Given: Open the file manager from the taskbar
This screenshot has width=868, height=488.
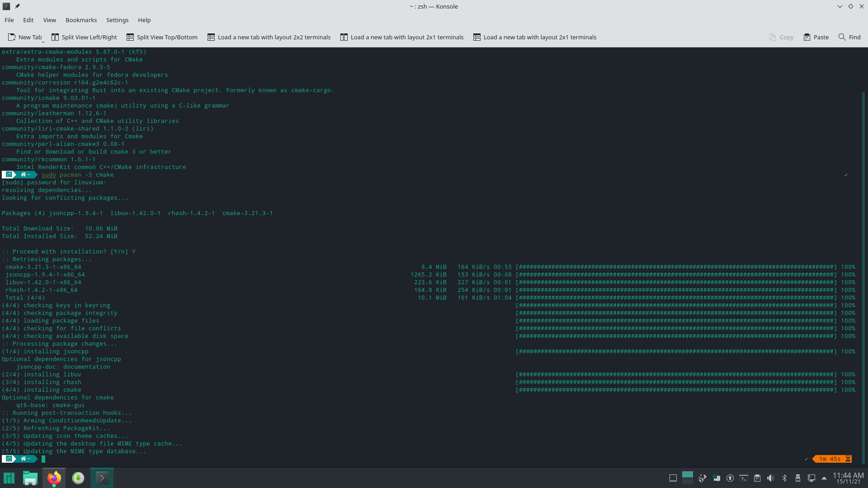Looking at the screenshot, I should 30,478.
